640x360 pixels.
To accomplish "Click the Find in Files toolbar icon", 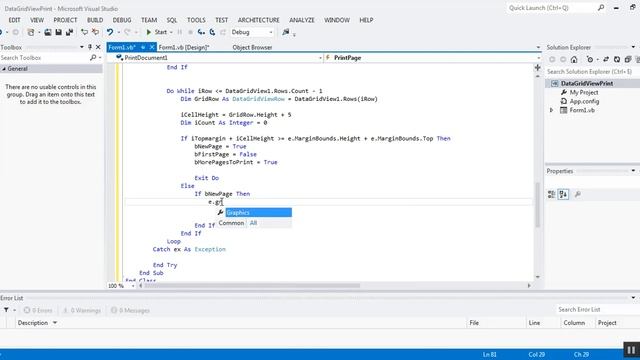I will pyautogui.click(x=286, y=32).
